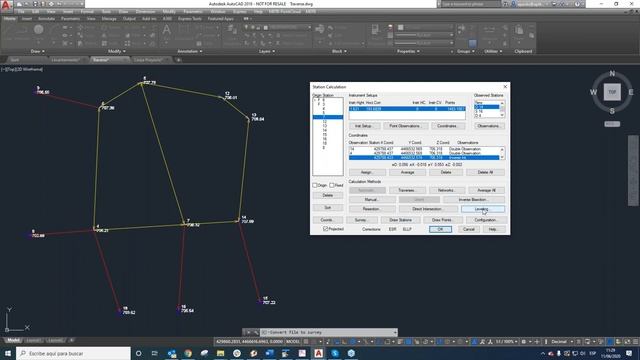Toggle the grid display icon in status bar
640x360 pixels.
click(306, 341)
